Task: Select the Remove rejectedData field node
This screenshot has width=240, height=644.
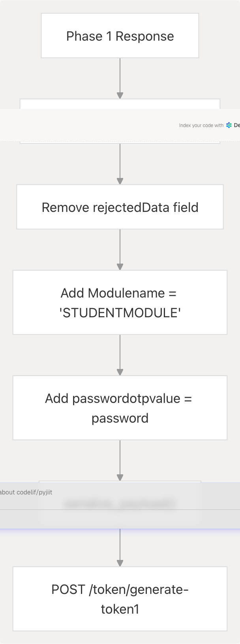Action: (120, 207)
